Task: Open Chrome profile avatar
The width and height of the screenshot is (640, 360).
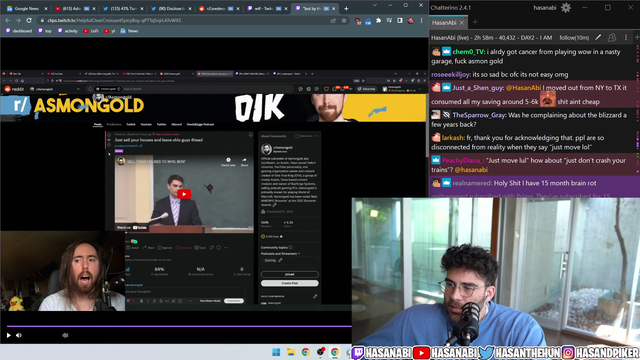Action: pyautogui.click(x=411, y=20)
